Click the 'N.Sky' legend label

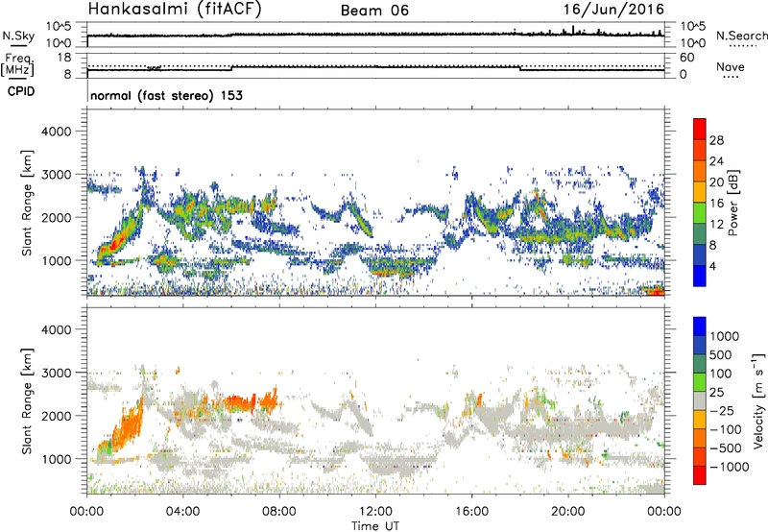point(18,36)
